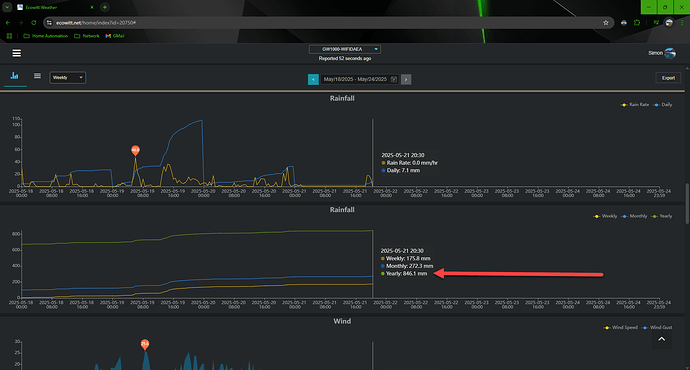Click the page vertical scrollbar thumb
This screenshot has height=370, width=690.
[x=687, y=203]
